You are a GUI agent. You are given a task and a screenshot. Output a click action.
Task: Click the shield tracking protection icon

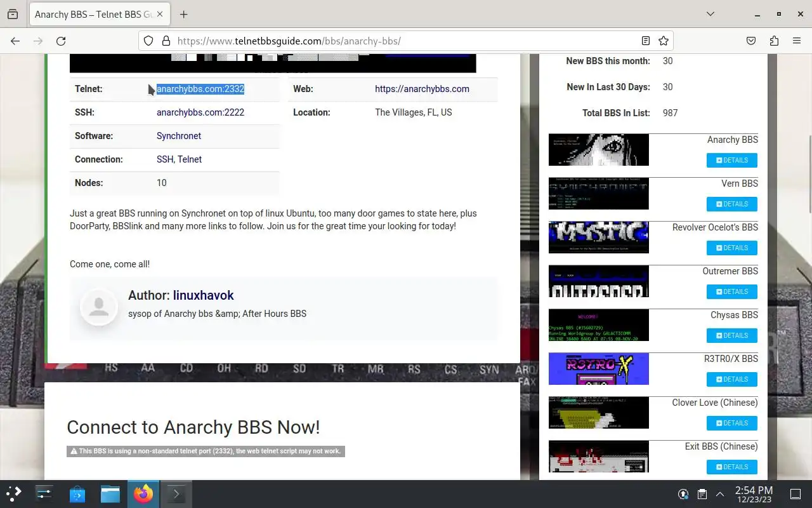(x=148, y=41)
